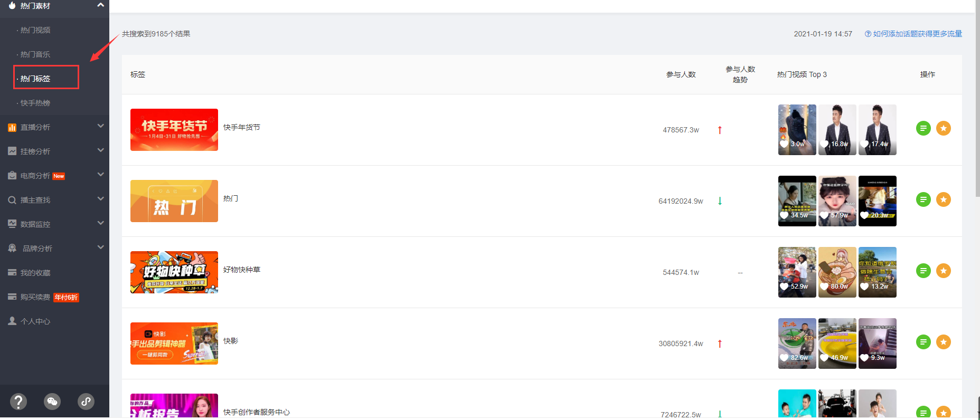980x420 pixels.
Task: Click the green list icon for 快手年货节
Action: (923, 128)
